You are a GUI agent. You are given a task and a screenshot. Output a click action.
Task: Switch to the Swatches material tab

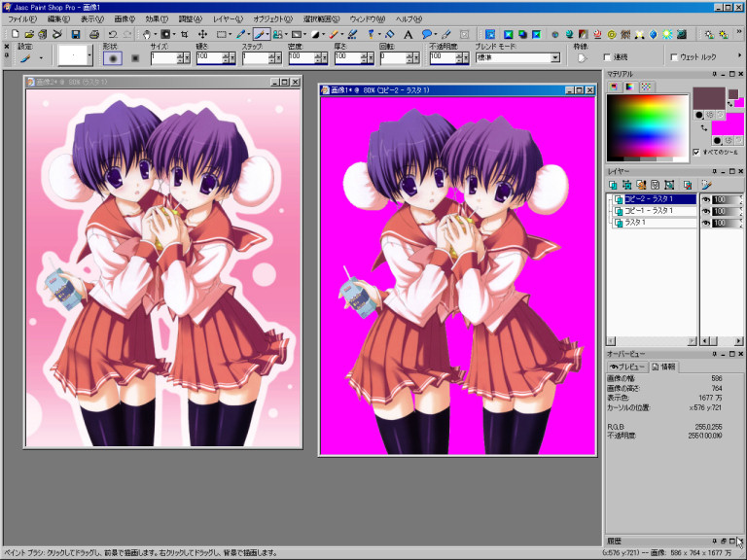(646, 87)
